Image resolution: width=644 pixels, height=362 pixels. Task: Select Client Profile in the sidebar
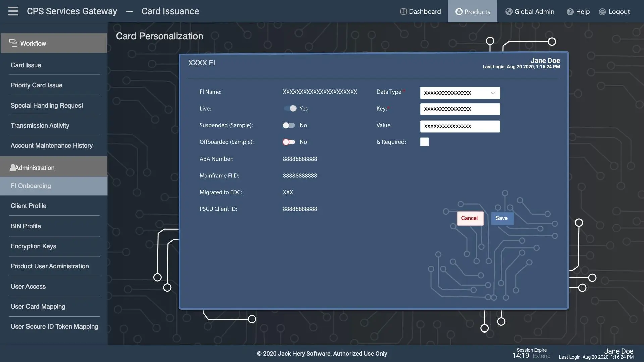coord(29,206)
